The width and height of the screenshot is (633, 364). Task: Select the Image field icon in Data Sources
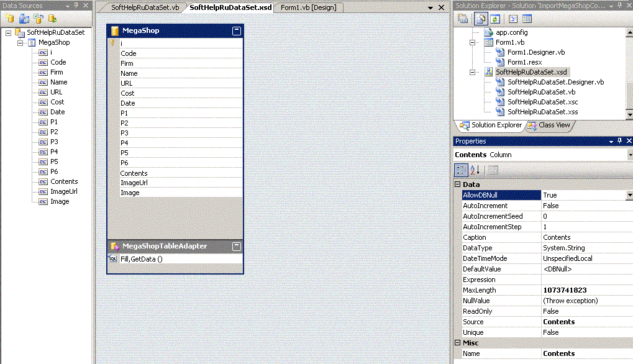(x=43, y=201)
